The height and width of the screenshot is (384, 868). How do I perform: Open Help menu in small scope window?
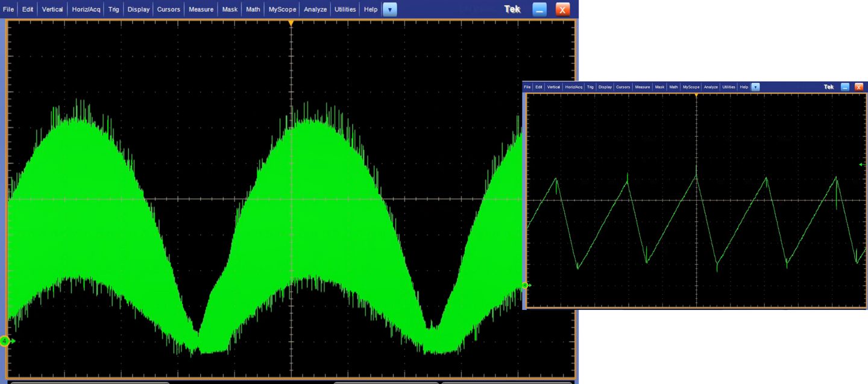pyautogui.click(x=744, y=87)
